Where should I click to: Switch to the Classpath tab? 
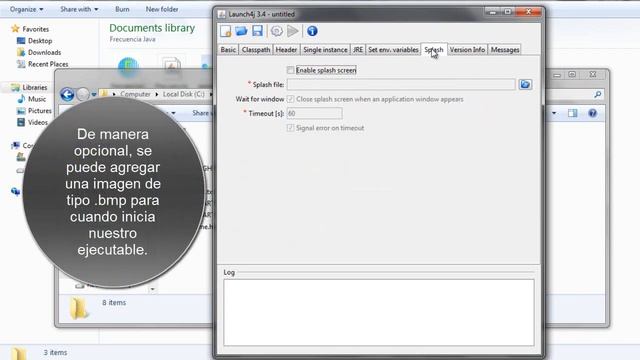tap(256, 50)
